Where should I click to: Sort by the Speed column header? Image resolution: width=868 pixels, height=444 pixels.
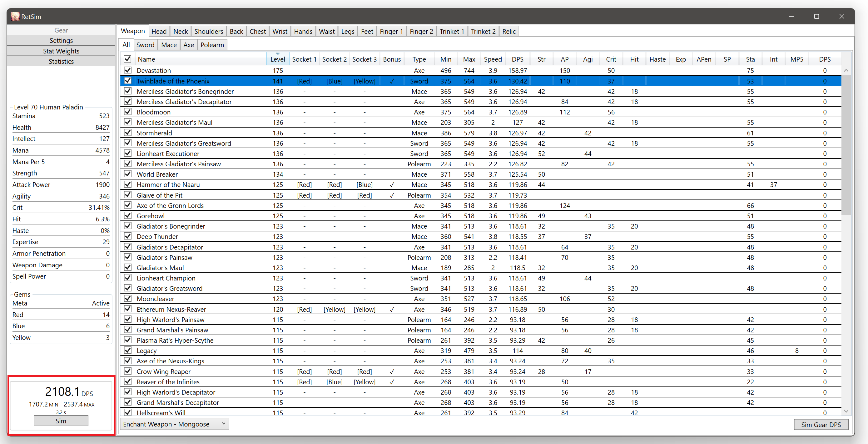click(x=493, y=59)
